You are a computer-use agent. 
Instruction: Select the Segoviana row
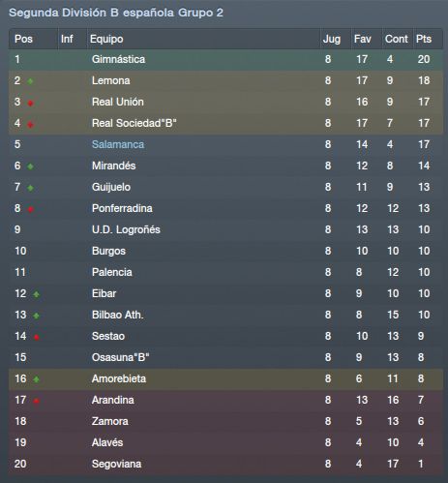(225, 464)
